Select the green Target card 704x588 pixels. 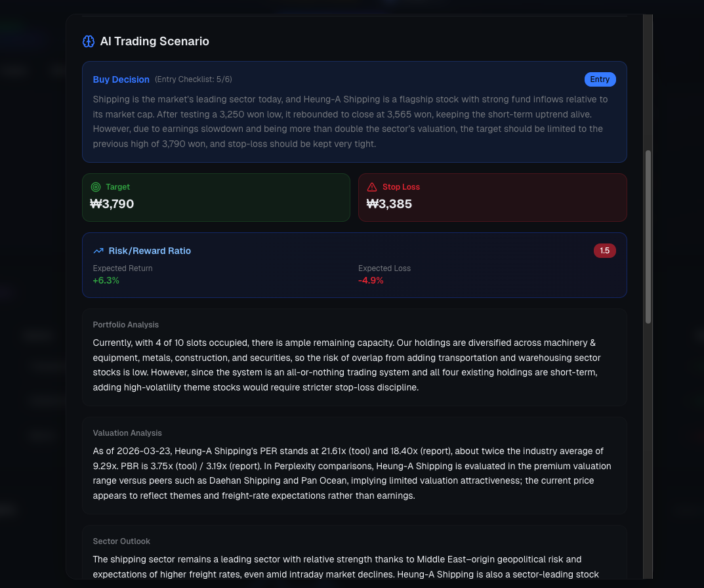point(216,197)
